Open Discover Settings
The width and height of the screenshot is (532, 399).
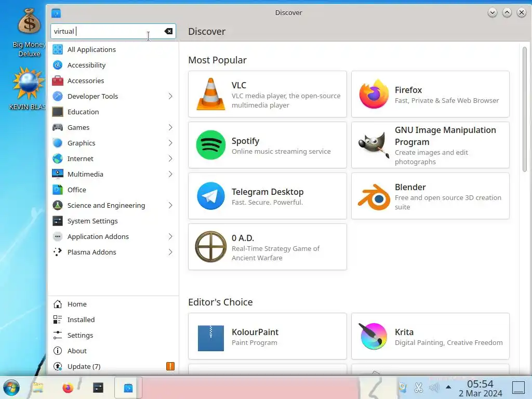pos(113,335)
